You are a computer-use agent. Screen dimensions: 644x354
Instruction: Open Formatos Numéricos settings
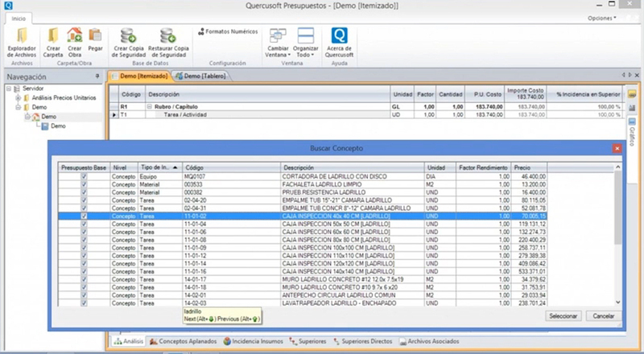(x=228, y=31)
